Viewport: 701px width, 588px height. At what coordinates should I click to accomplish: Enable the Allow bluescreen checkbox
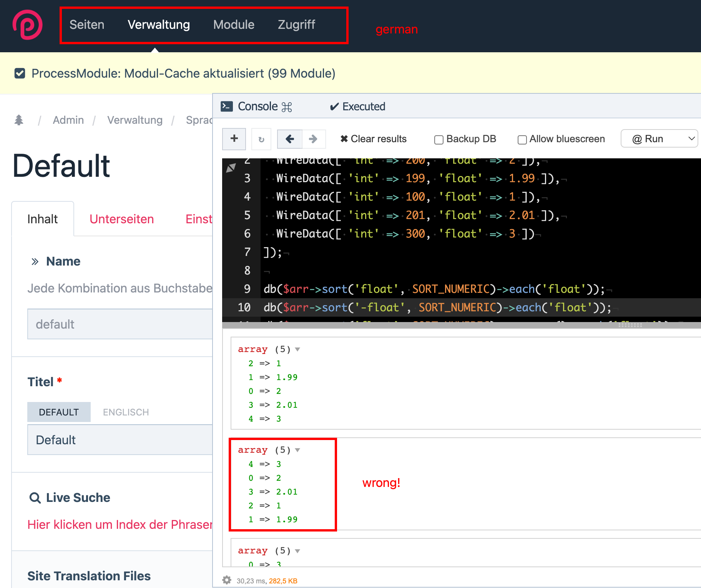[x=522, y=140]
